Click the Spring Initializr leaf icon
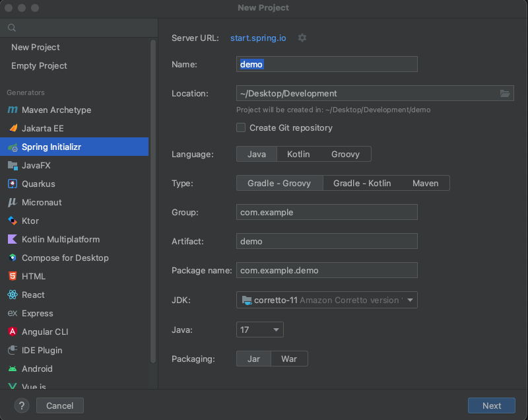The image size is (528, 420). (x=13, y=147)
